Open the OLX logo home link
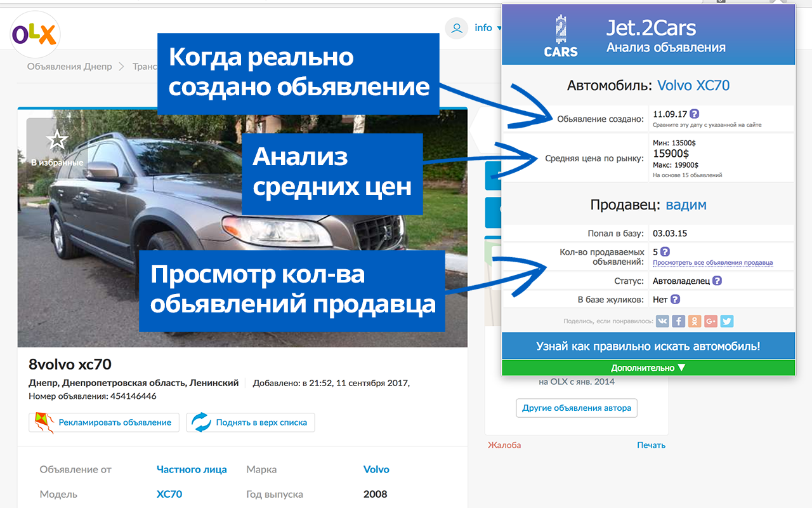Viewport: 812px width, 508px height. coord(35,35)
